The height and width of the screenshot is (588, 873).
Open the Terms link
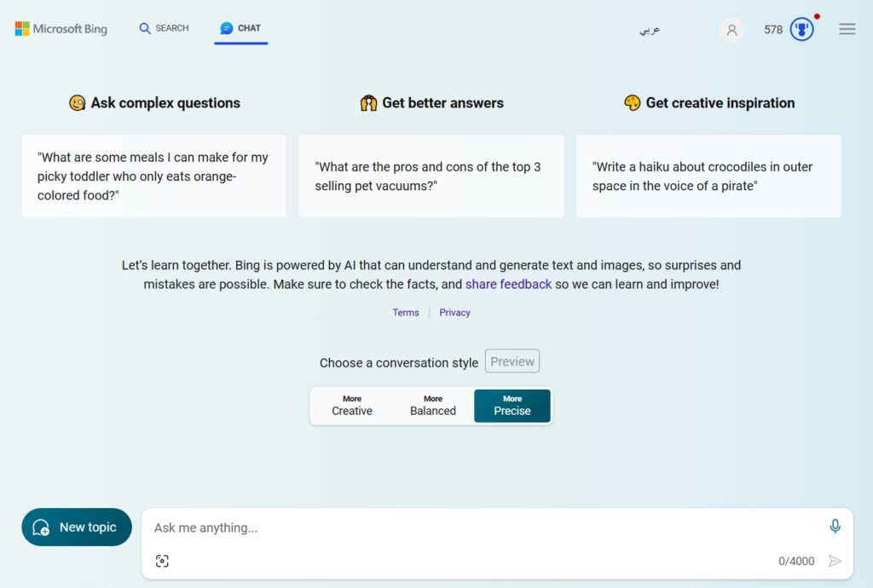coord(405,313)
